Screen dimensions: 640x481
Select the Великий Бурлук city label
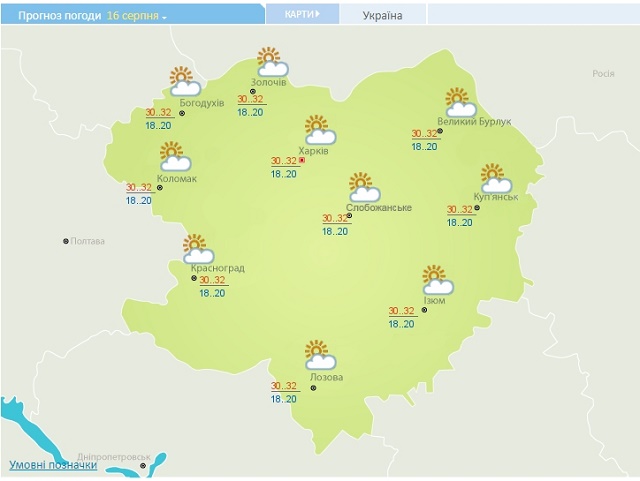[474, 122]
